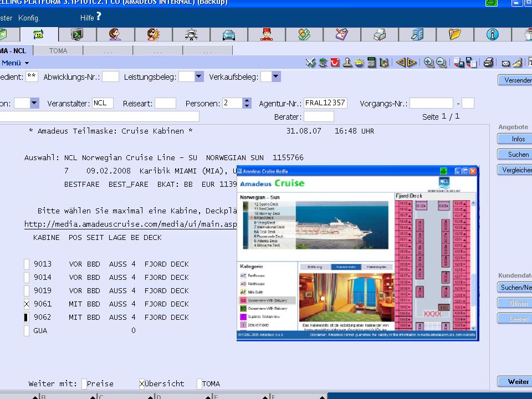
Task: Click the airplane icon in TOMA toolbar
Action: (x=310, y=63)
